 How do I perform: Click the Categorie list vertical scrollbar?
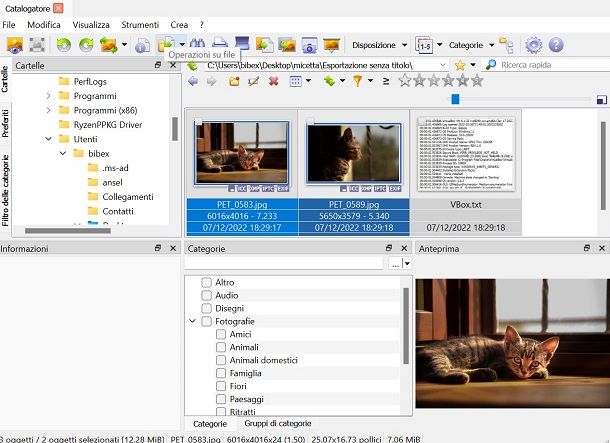tap(406, 326)
